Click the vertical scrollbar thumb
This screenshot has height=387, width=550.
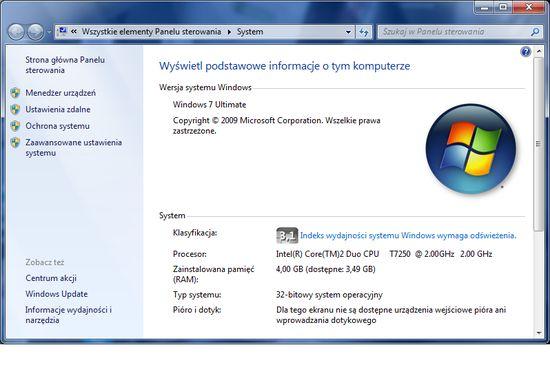tap(538, 144)
